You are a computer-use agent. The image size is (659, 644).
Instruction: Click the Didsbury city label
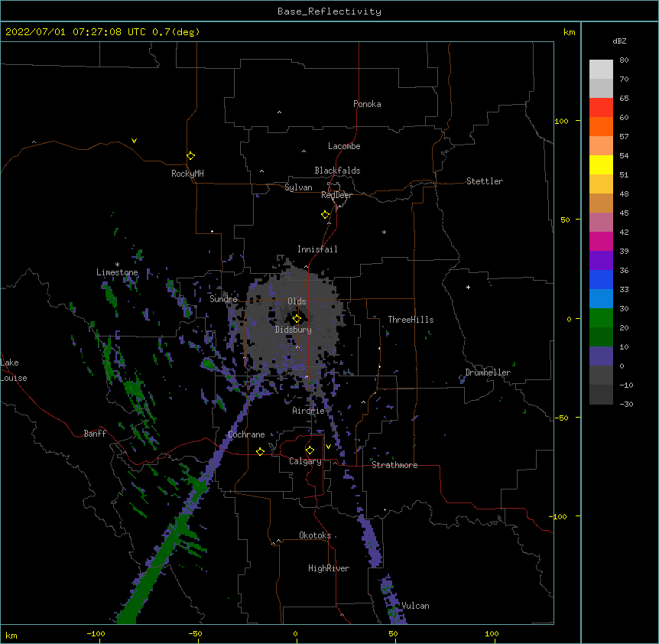tap(294, 330)
